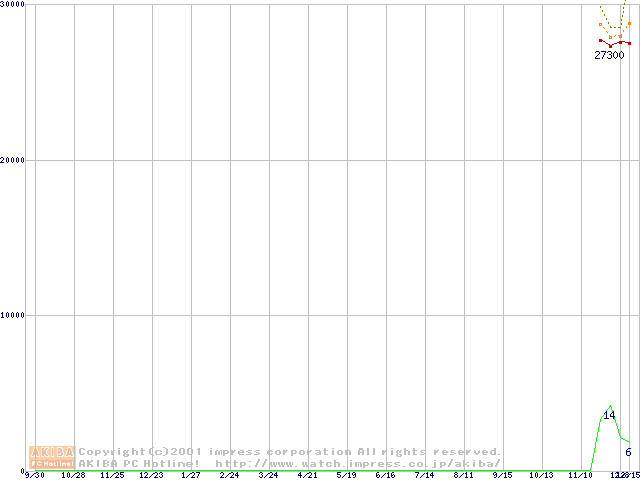This screenshot has width=640, height=480.
Task: Select the 11/25 date on x-axis
Action: [x=113, y=475]
